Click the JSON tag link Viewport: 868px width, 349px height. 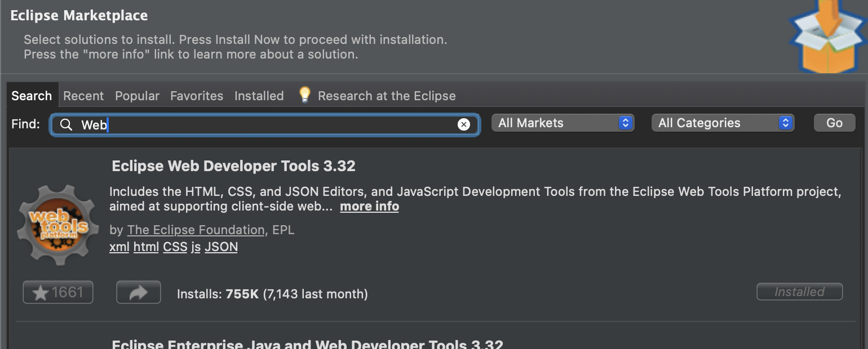[221, 247]
